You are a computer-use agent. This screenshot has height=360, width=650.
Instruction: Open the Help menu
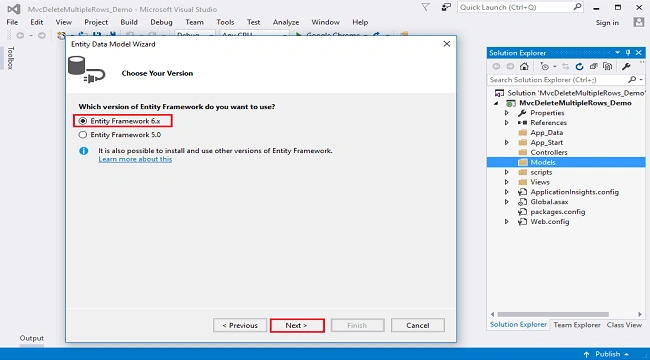[x=360, y=22]
